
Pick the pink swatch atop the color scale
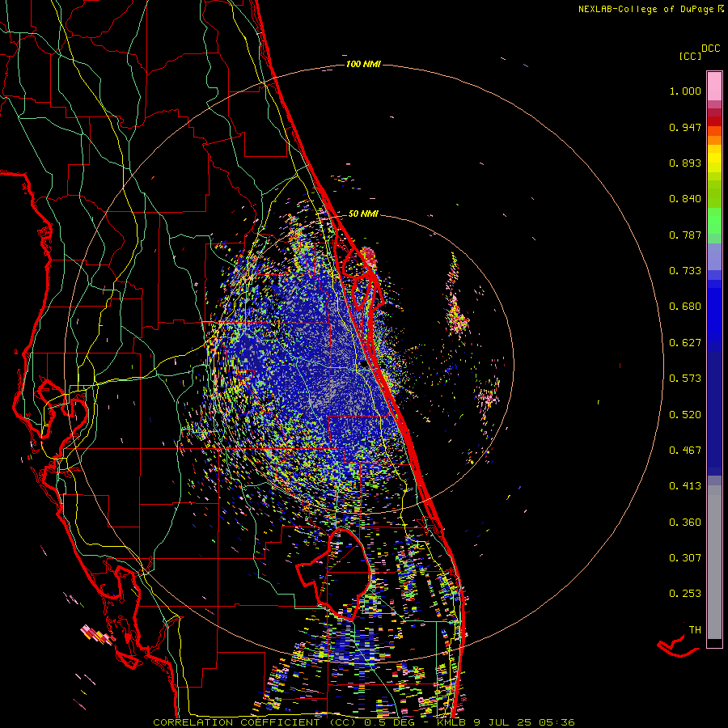point(714,87)
